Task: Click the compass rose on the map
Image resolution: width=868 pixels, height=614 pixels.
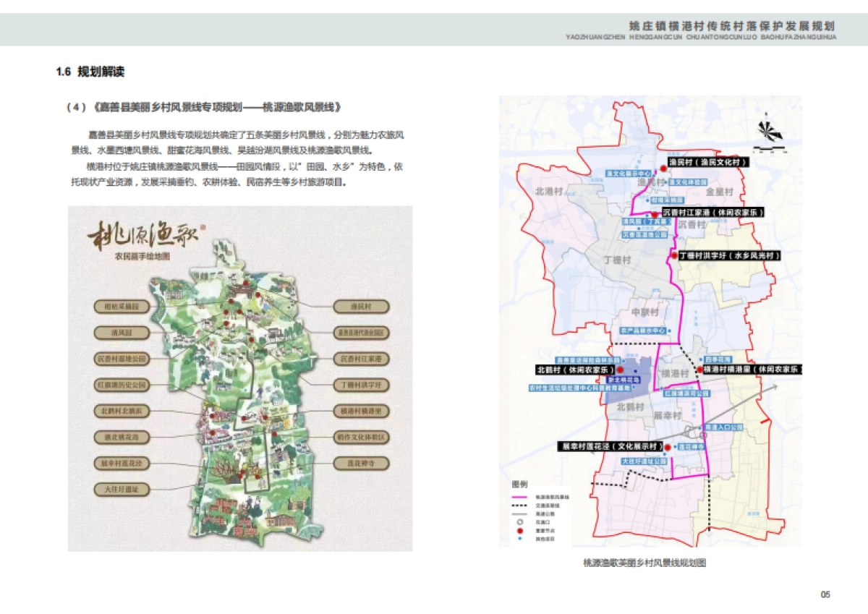Action: (x=770, y=132)
